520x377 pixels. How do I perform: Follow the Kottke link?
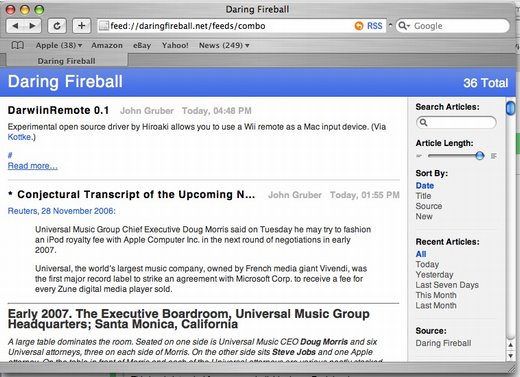click(19, 137)
